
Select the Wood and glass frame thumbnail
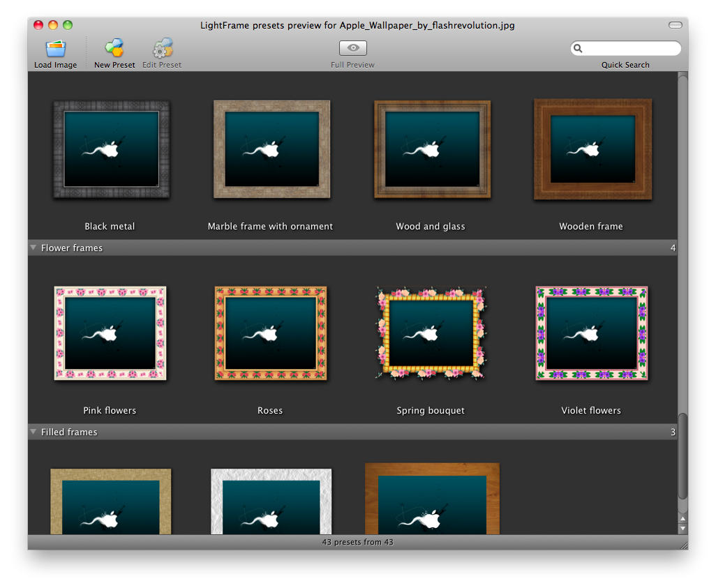click(433, 149)
